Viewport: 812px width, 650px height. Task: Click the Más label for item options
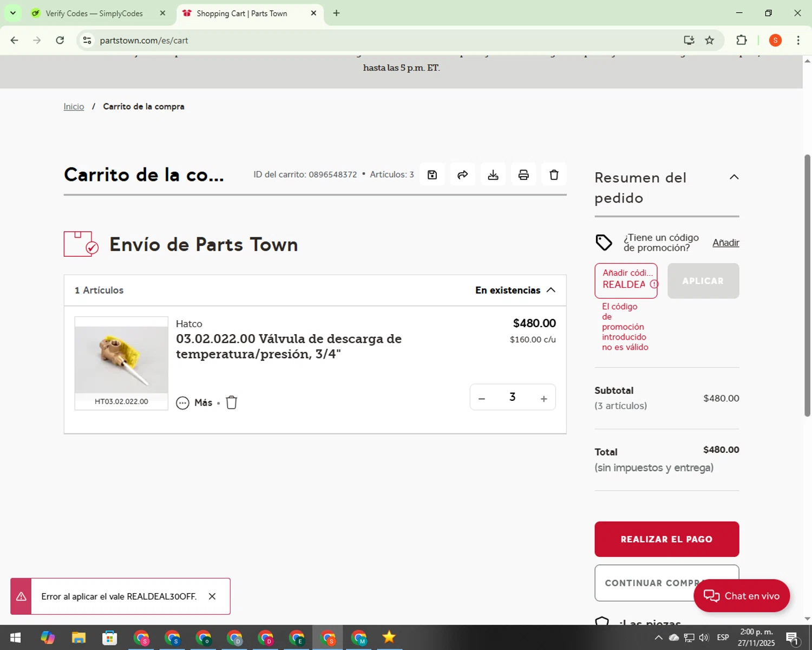pos(203,402)
